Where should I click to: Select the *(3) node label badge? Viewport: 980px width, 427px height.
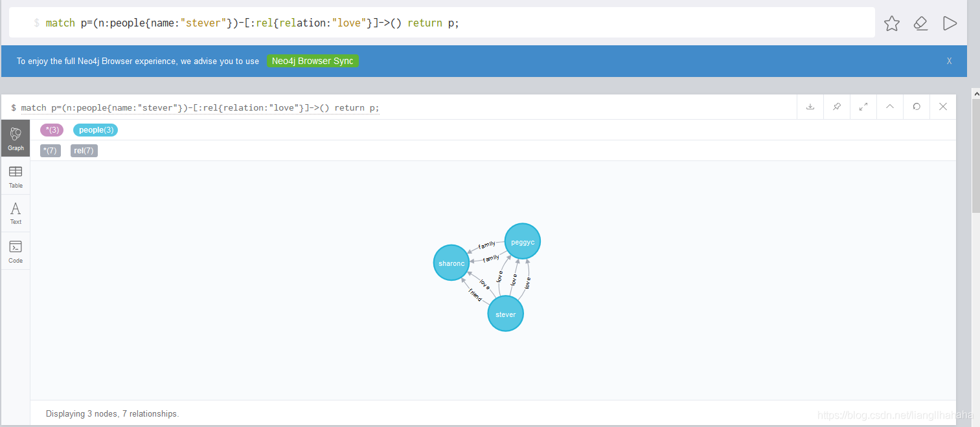tap(52, 130)
